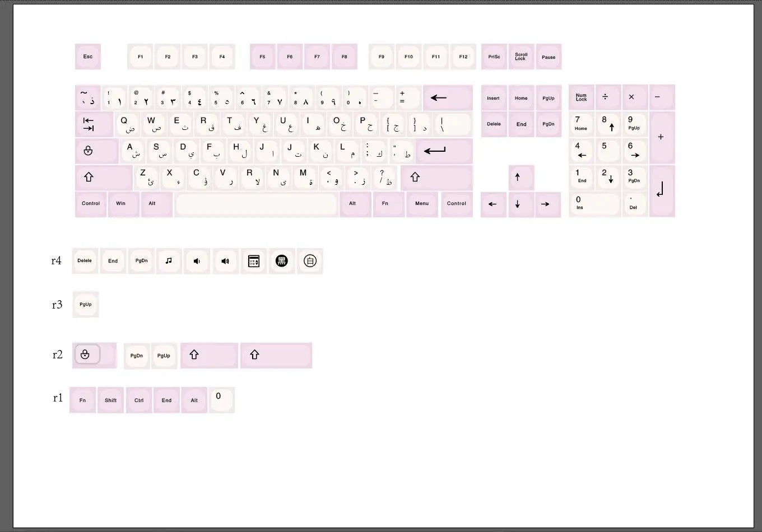Image resolution: width=762 pixels, height=532 pixels.
Task: Click the Num Lock keycap on the numpad
Action: [581, 97]
